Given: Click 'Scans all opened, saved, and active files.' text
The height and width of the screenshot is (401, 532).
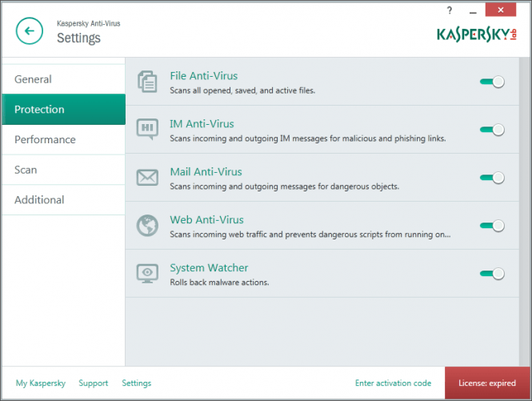Looking at the screenshot, I should 242,90.
